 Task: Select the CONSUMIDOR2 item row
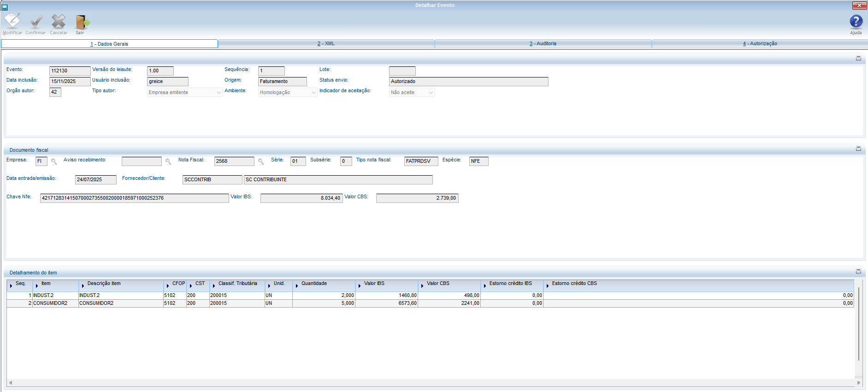tap(430, 303)
